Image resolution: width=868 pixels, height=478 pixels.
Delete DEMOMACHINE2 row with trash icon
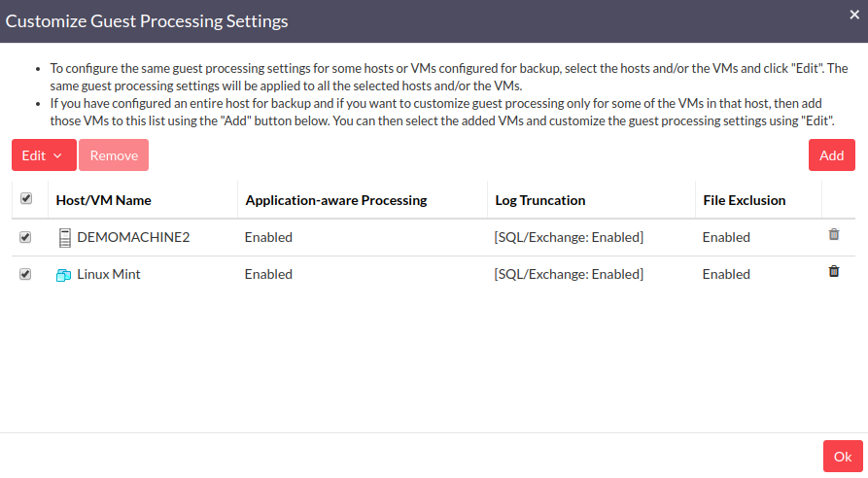[x=834, y=234]
